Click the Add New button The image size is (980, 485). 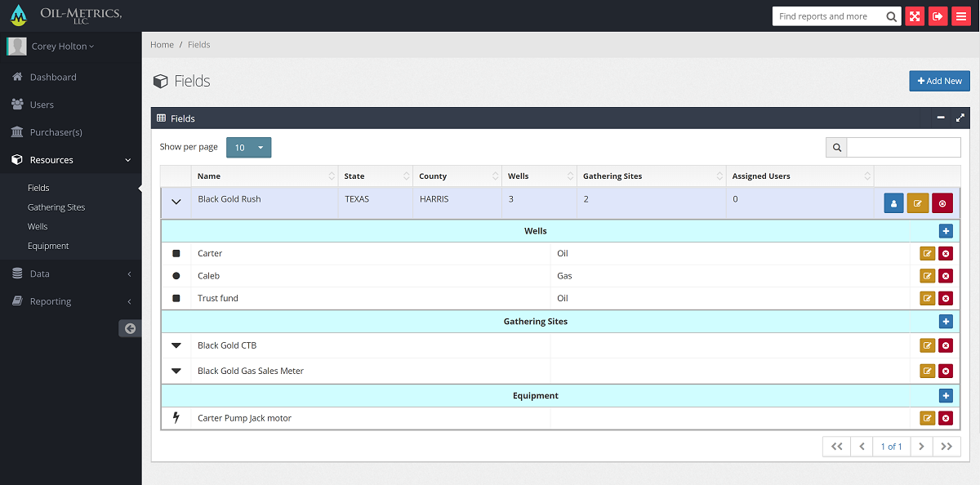click(x=939, y=81)
